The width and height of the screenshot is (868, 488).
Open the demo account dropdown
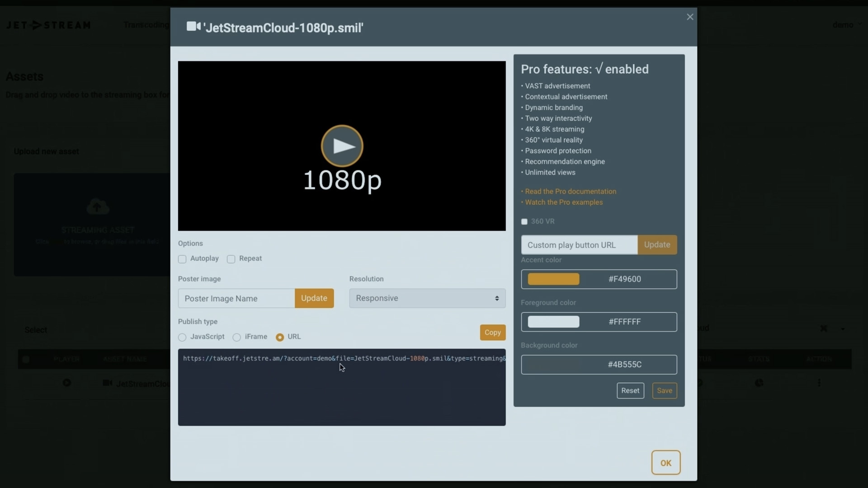pos(846,25)
